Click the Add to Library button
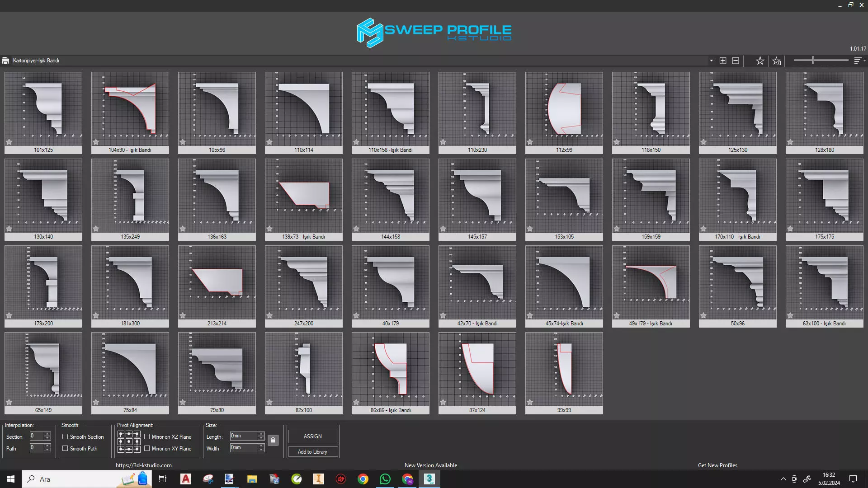 point(312,451)
